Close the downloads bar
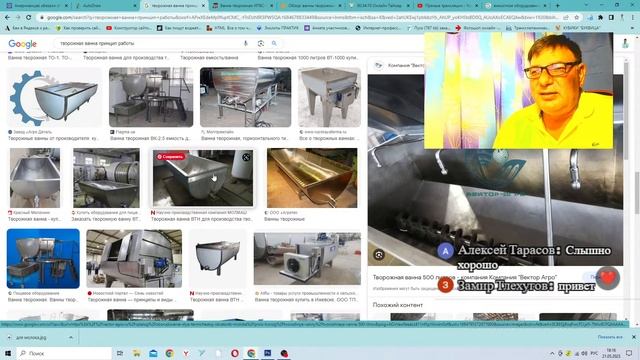 (633, 337)
